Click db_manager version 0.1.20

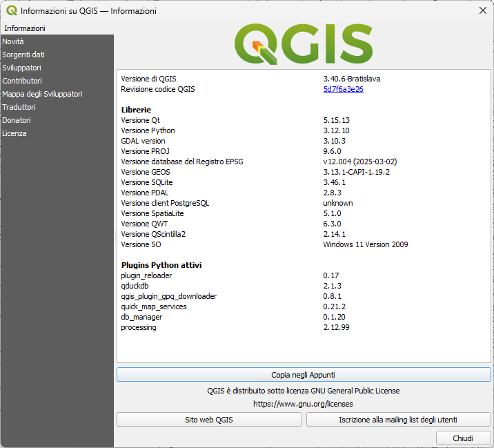pyautogui.click(x=334, y=317)
